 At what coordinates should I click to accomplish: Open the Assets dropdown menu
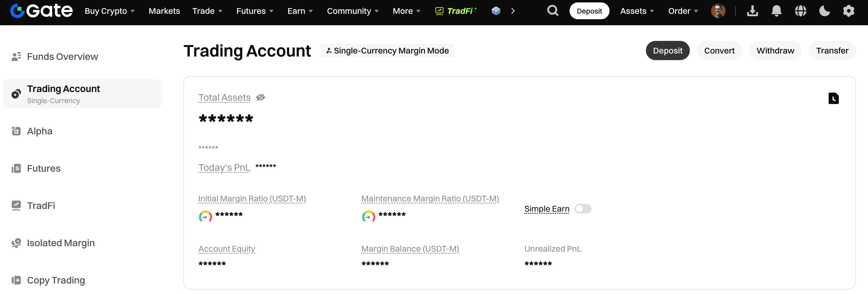coord(637,11)
